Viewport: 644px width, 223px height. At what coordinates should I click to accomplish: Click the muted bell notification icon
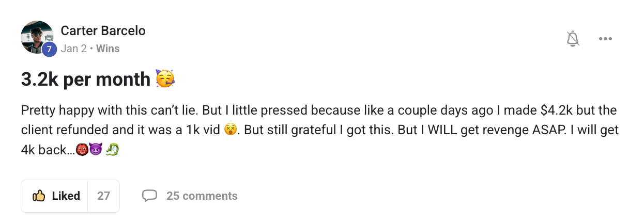click(573, 38)
